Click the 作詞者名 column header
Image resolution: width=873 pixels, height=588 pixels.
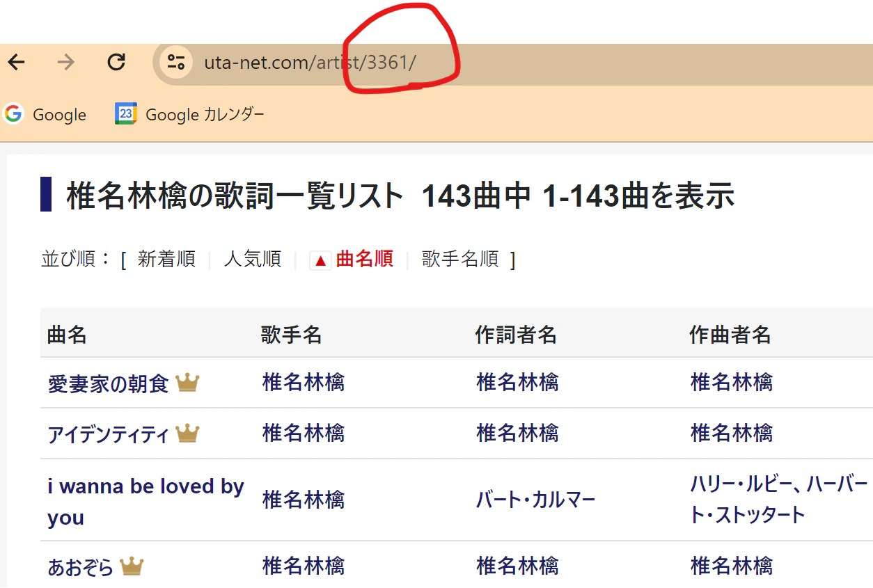click(x=516, y=335)
